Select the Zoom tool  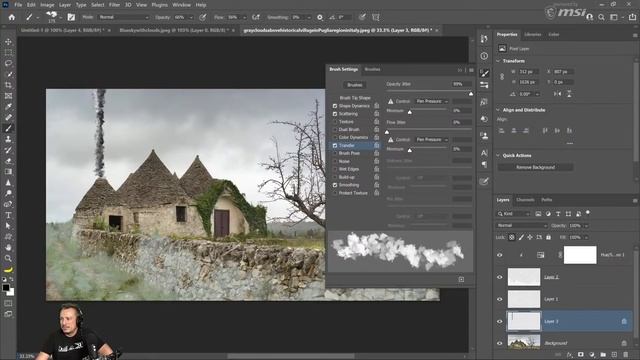coord(8,258)
